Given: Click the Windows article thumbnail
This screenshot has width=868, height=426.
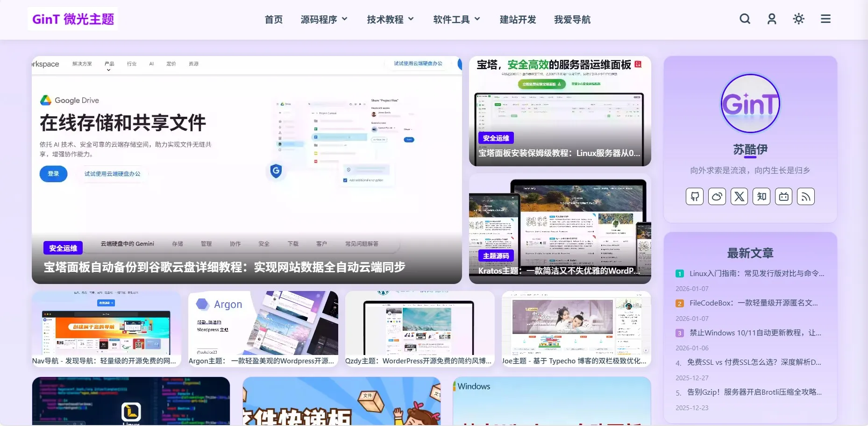Looking at the screenshot, I should 552,401.
